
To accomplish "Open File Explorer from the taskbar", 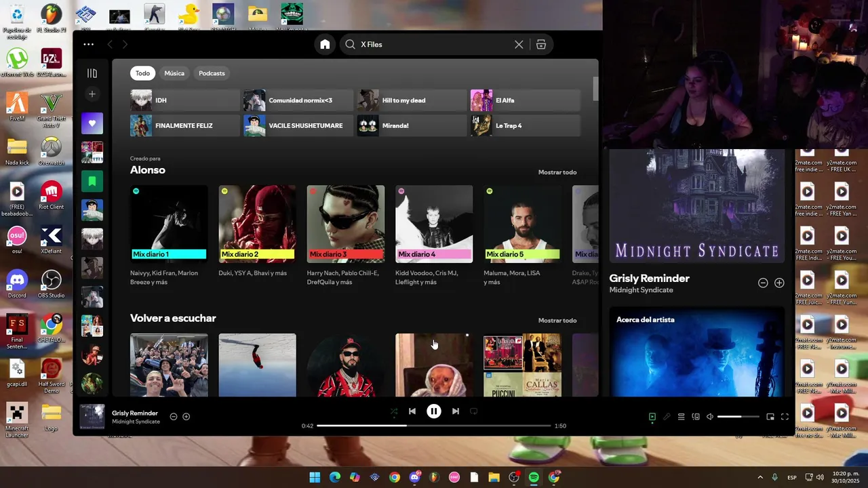I will (494, 477).
